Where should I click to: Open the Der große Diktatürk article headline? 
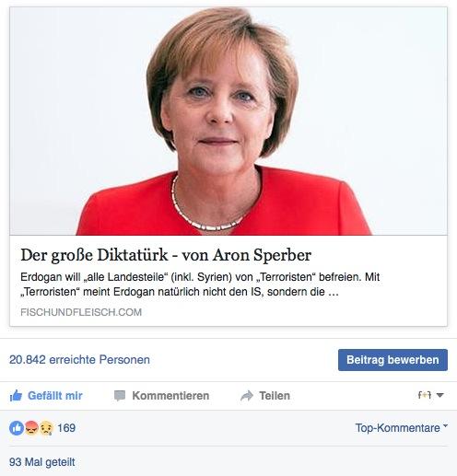coord(166,255)
